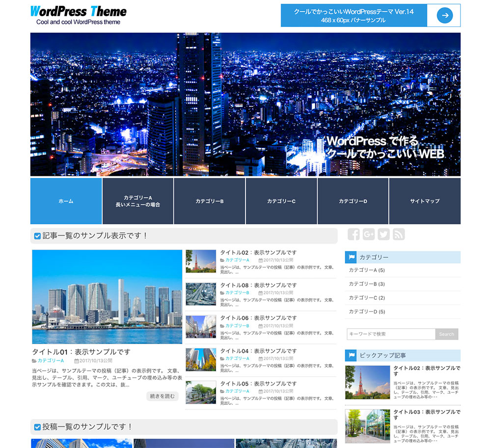Click highway junction thumbnail of タイトル08

[201, 294]
